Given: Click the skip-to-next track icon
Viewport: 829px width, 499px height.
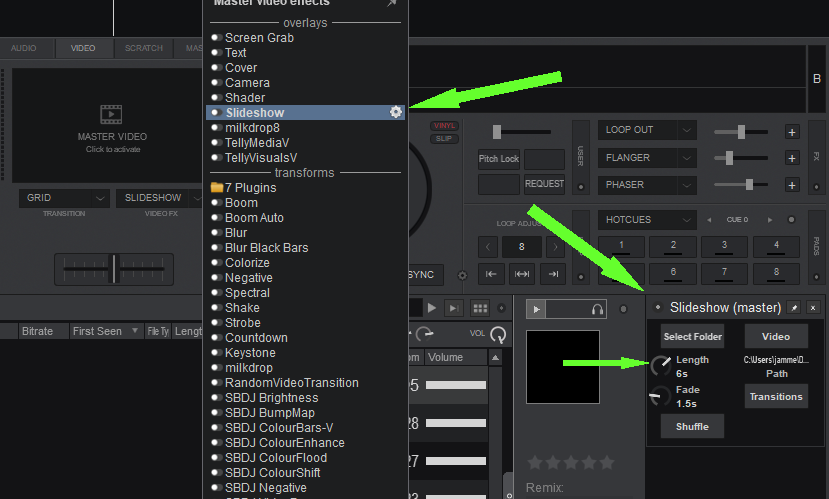Looking at the screenshot, I should coord(453,308).
